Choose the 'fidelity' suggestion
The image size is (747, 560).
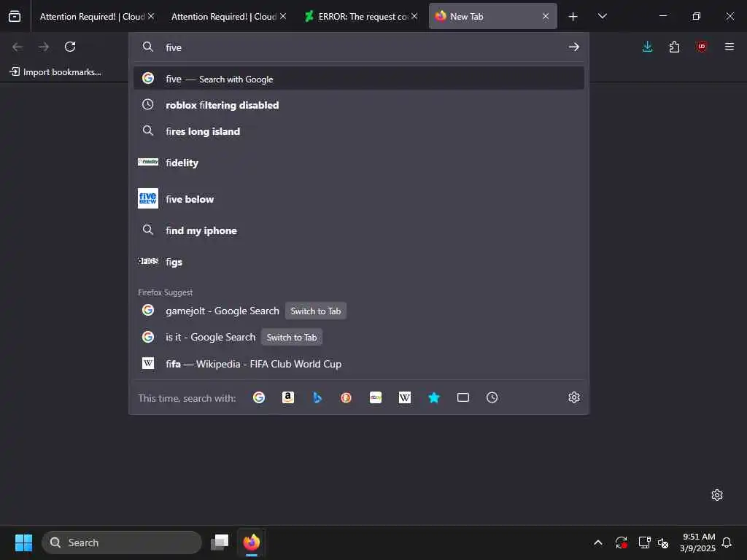[359, 163]
